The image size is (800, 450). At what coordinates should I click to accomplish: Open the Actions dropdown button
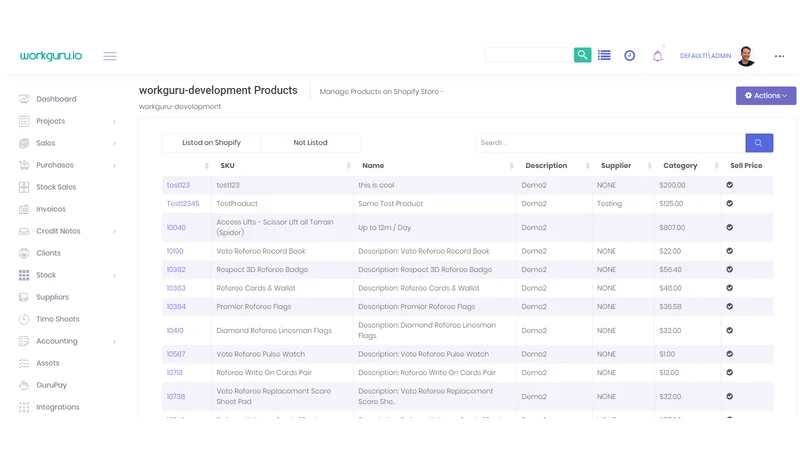point(765,95)
